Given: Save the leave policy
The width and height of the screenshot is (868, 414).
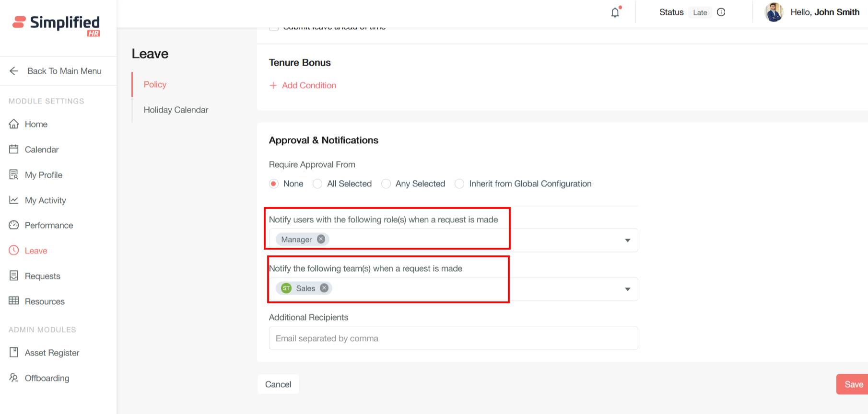Looking at the screenshot, I should [x=853, y=384].
